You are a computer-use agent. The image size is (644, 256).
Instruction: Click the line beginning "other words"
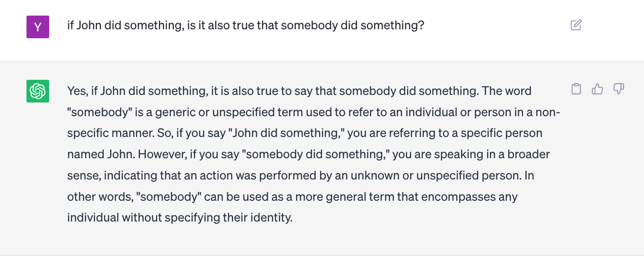(x=292, y=197)
